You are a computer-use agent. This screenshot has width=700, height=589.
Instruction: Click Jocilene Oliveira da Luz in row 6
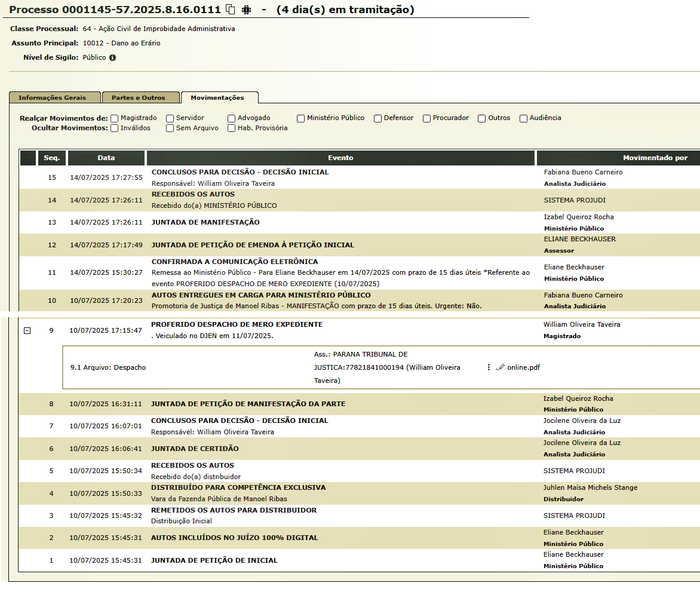(582, 443)
